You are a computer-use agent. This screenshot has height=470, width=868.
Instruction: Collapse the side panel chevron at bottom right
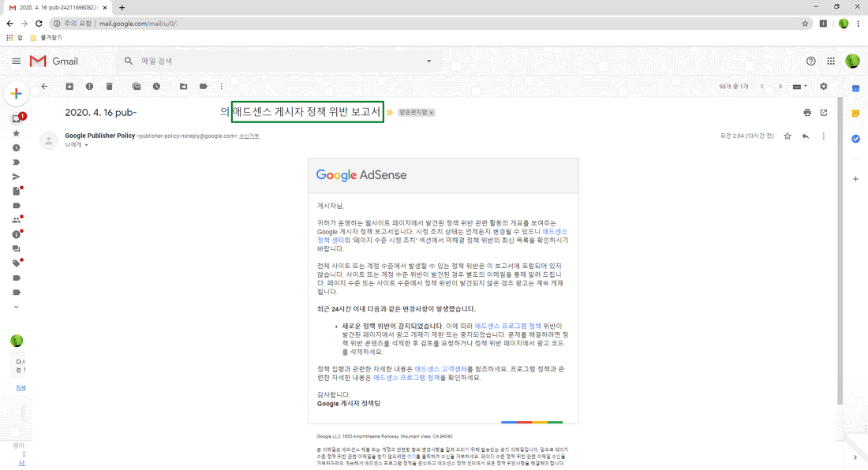[855, 457]
